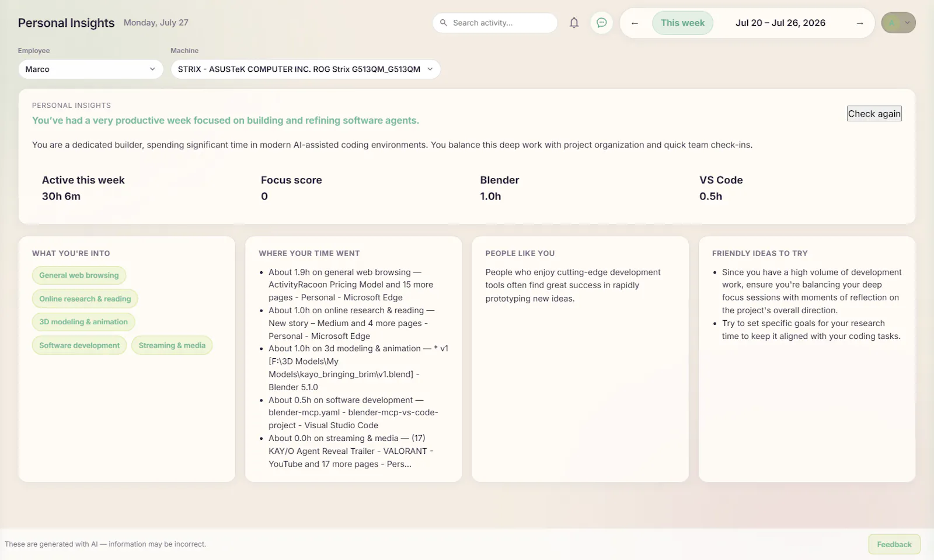Image resolution: width=934 pixels, height=560 pixels.
Task: Click the Active this week stat
Action: click(x=83, y=188)
